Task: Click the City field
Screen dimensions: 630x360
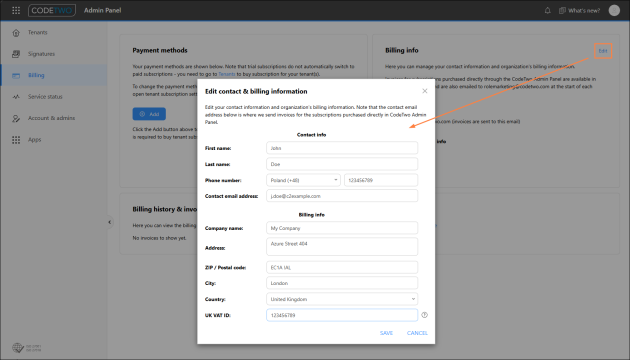Action: [342, 283]
